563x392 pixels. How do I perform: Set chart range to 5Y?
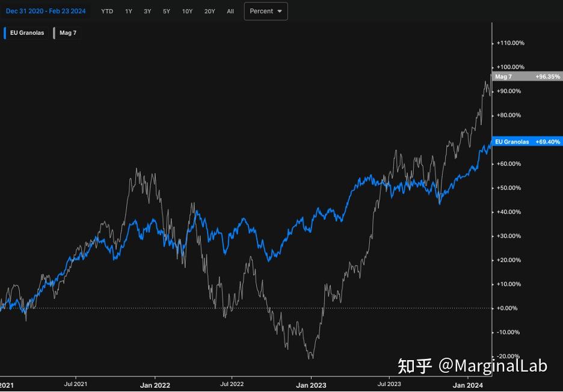click(167, 11)
